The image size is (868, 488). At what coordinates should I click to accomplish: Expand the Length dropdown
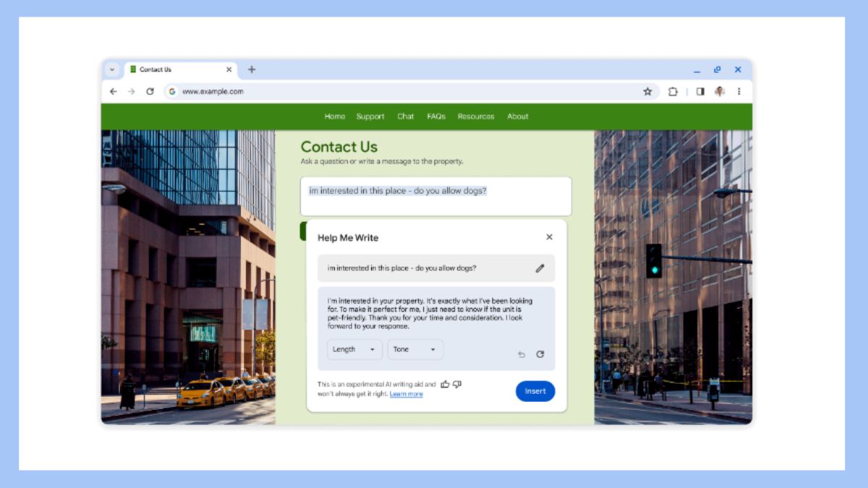tap(354, 349)
